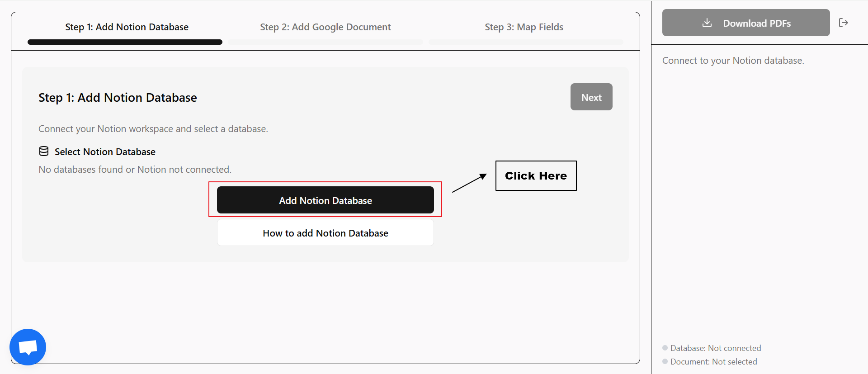Click the Database status indicator dot

[665, 348]
